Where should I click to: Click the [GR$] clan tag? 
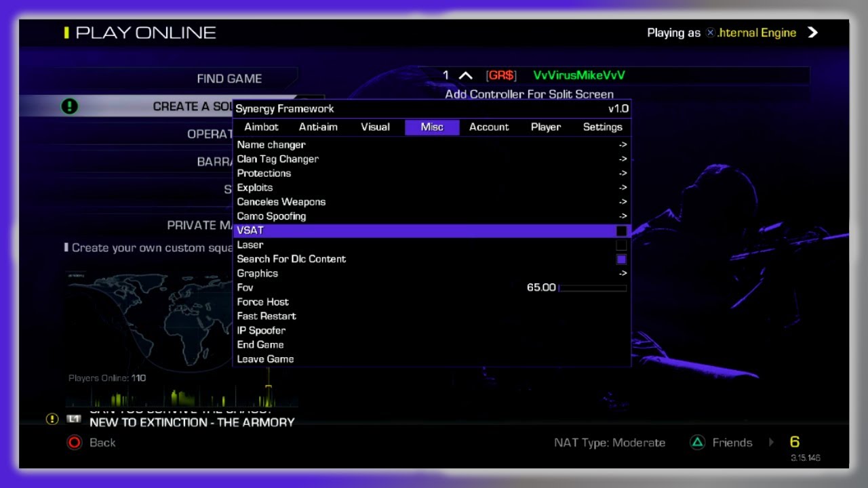pos(501,75)
